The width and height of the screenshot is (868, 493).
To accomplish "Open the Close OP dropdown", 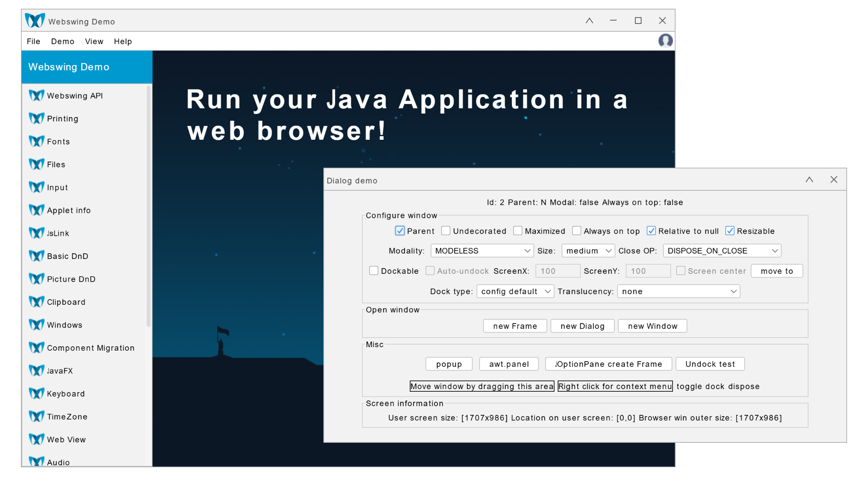I will click(x=722, y=251).
